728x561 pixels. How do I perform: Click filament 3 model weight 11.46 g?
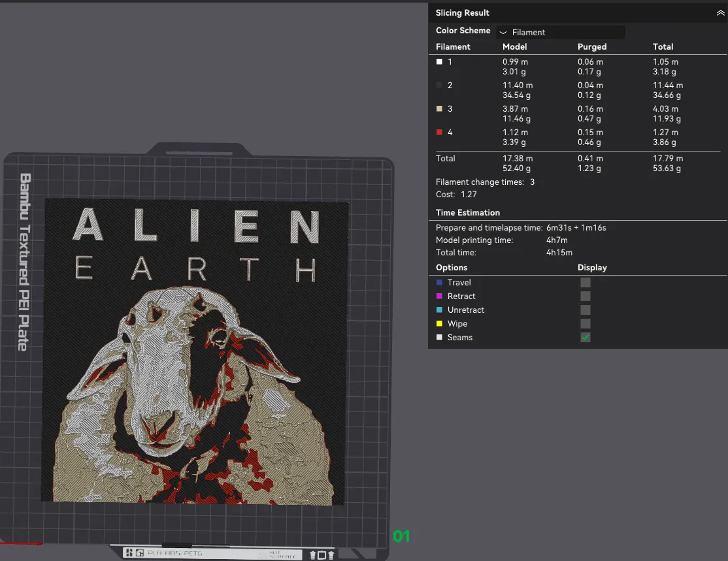pyautogui.click(x=516, y=119)
